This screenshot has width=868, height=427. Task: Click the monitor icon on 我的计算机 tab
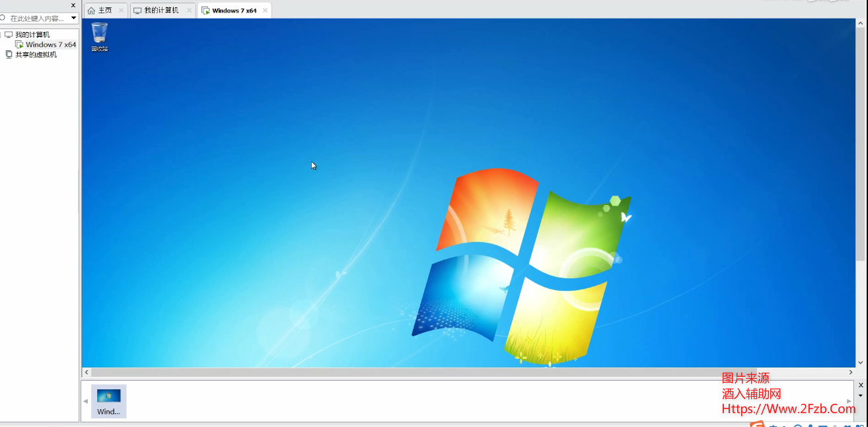tap(137, 11)
